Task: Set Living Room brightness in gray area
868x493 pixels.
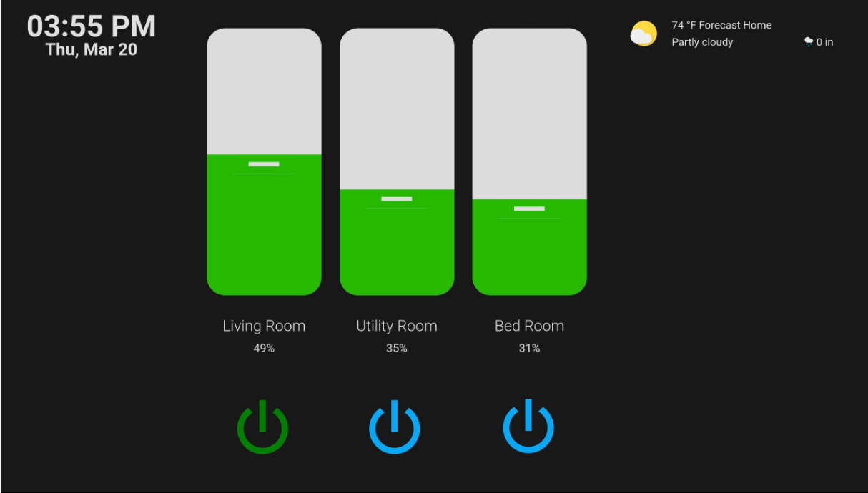Action: tap(264, 91)
